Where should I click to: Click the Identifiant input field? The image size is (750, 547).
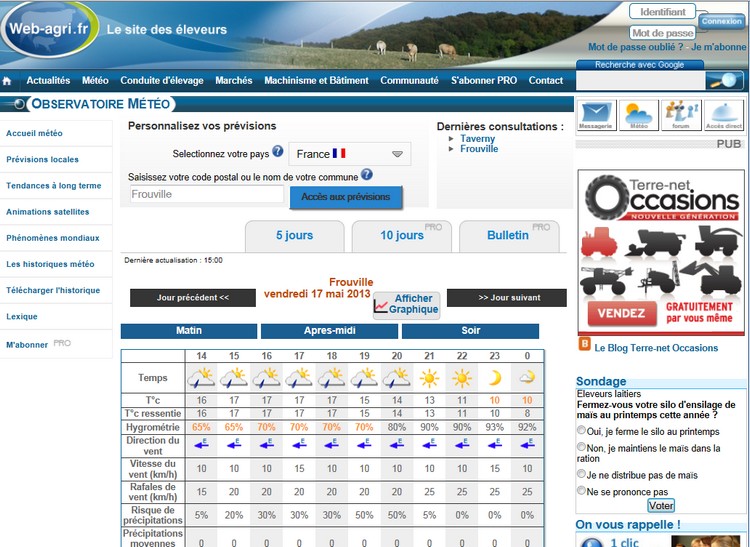pyautogui.click(x=662, y=11)
